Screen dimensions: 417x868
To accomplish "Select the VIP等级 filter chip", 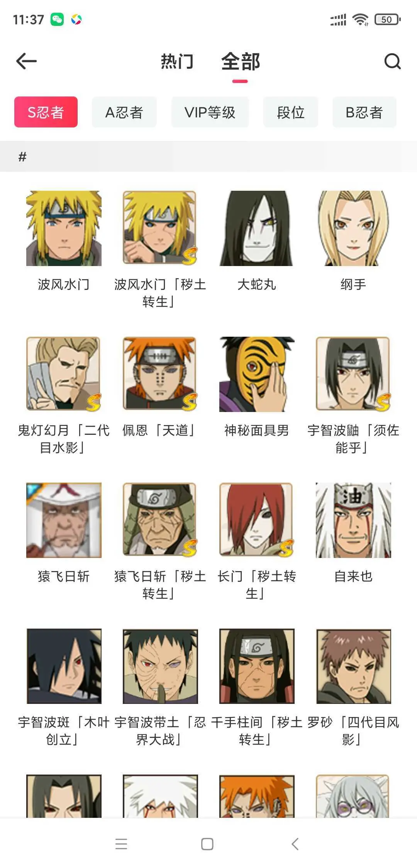I will coord(210,112).
